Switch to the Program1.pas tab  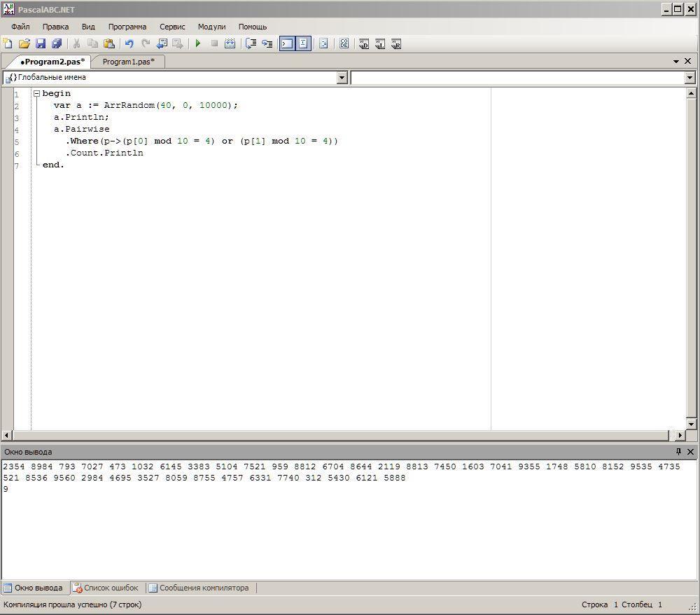129,62
